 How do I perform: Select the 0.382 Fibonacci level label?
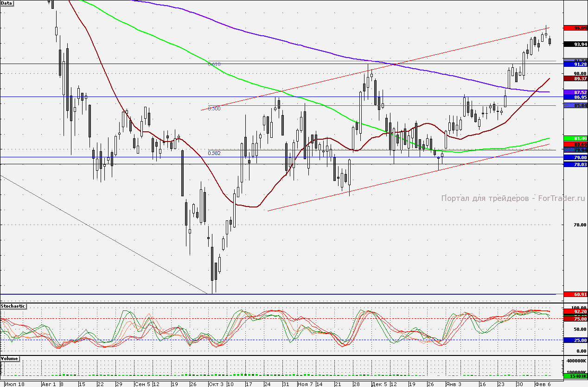214,153
